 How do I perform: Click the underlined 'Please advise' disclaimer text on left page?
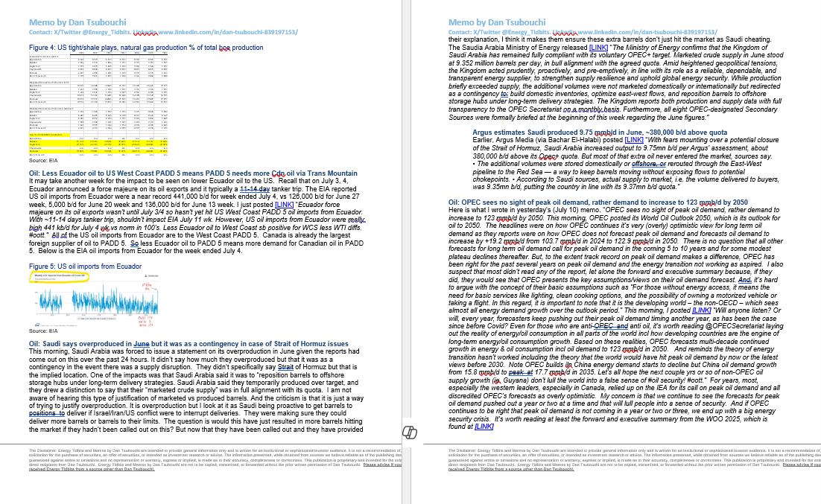click(x=381, y=465)
